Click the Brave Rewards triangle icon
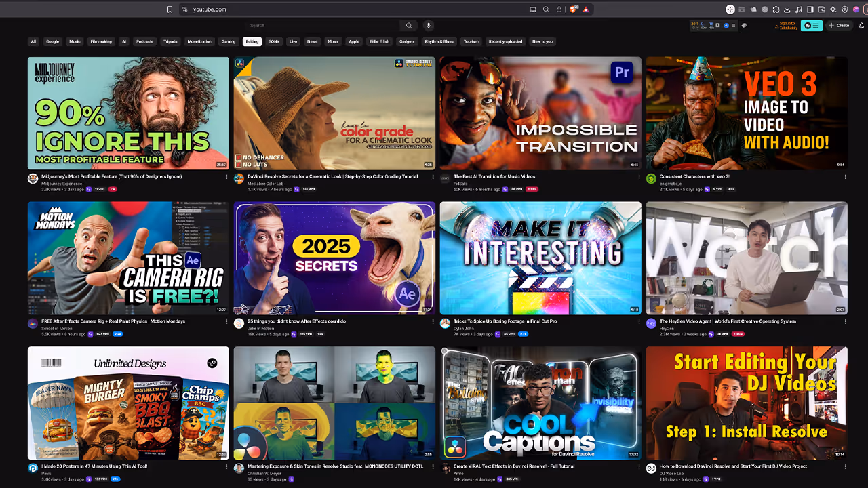Image resolution: width=868 pixels, height=488 pixels. pos(585,9)
